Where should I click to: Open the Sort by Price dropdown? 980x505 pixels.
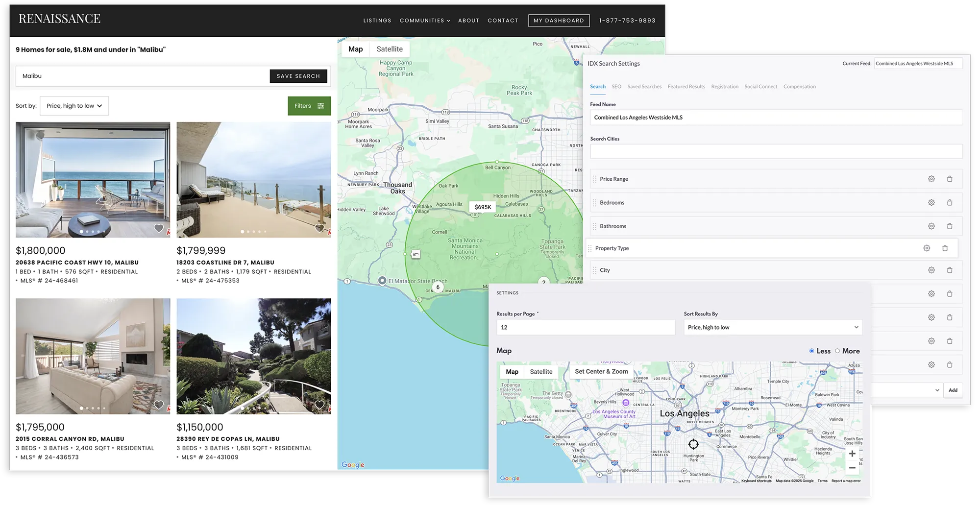coord(74,106)
